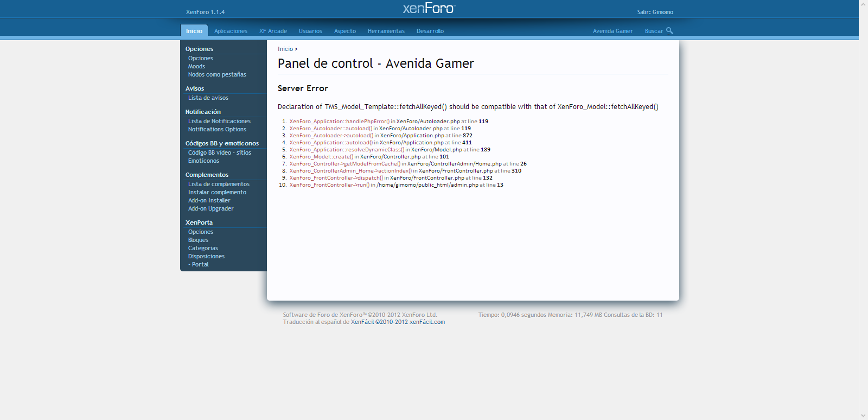Switch to the XF Arcade tab
Image resolution: width=868 pixels, height=420 pixels.
[273, 31]
